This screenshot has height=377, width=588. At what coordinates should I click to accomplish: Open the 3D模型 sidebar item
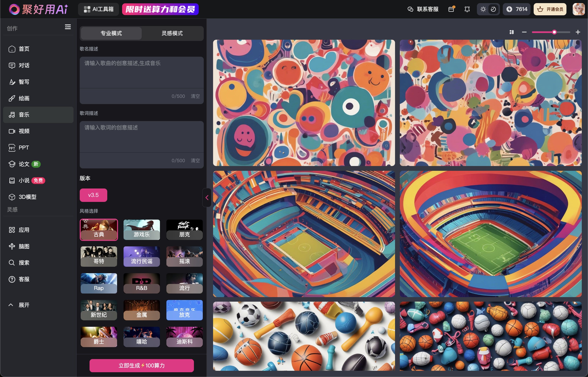(28, 197)
